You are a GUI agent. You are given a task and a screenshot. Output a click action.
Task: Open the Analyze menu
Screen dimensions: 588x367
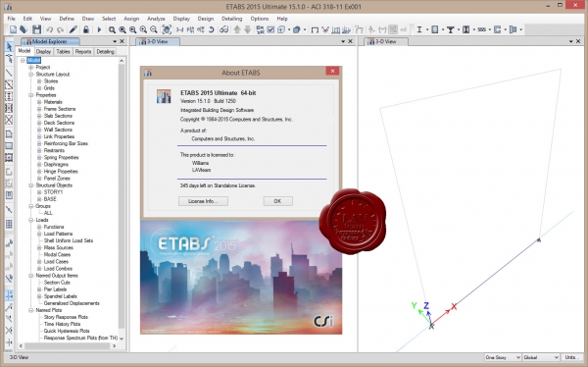(156, 19)
